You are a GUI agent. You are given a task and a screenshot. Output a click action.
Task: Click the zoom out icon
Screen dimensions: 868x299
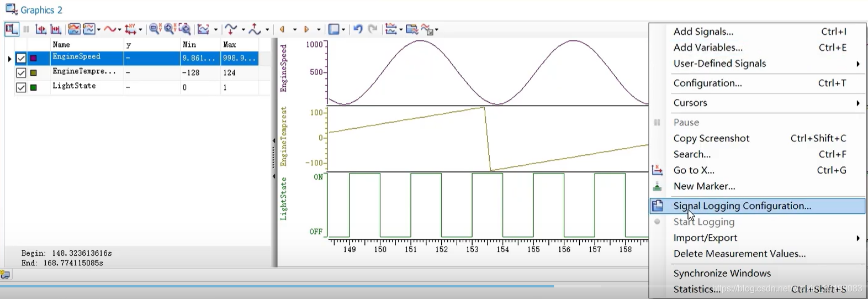[x=155, y=29]
